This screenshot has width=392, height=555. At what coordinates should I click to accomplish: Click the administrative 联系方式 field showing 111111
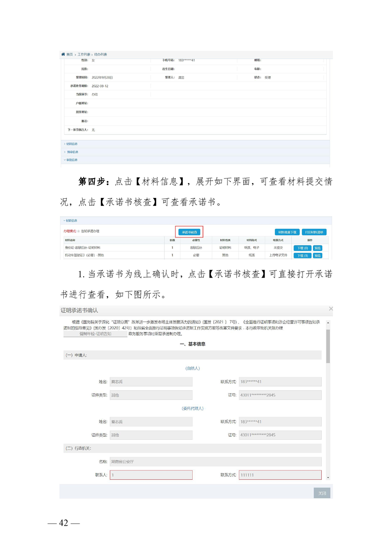[280, 475]
